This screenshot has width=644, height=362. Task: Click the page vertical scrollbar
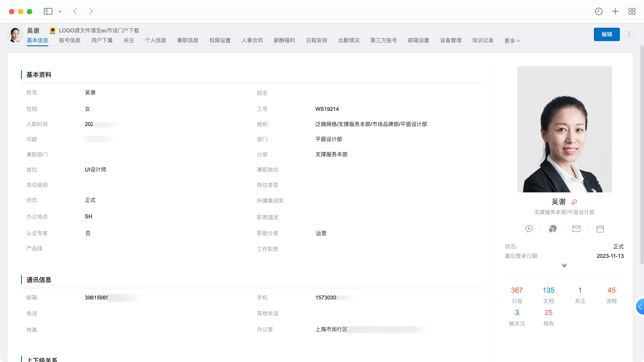pos(642,155)
